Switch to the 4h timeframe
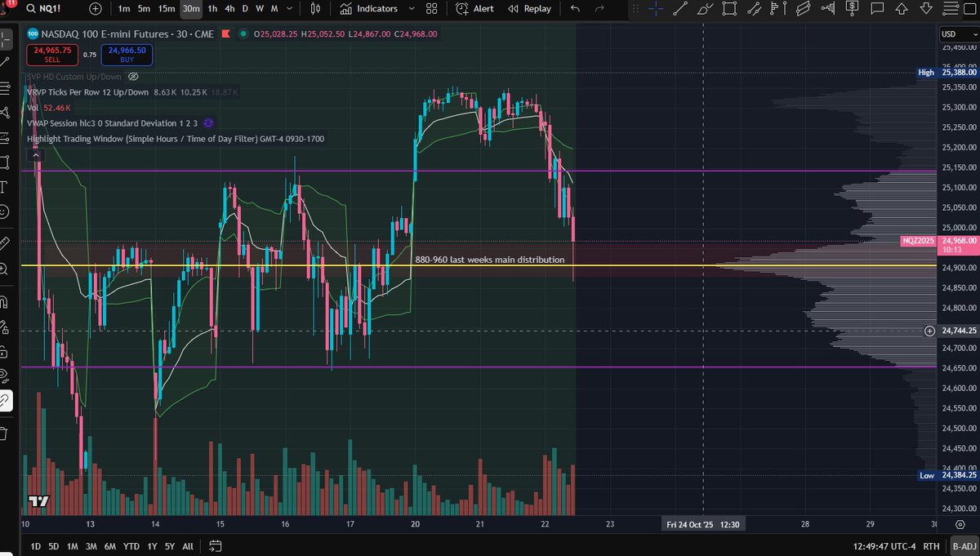Screen dimensions: 980x556 (x=230, y=8)
